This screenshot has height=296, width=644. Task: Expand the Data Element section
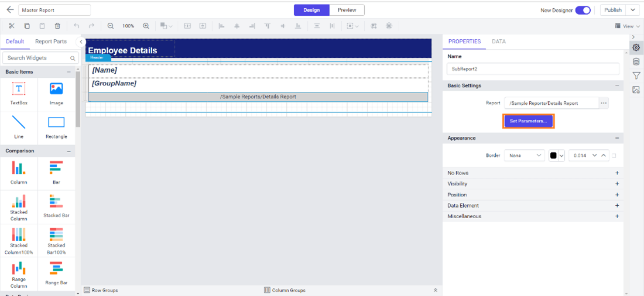[x=617, y=205]
